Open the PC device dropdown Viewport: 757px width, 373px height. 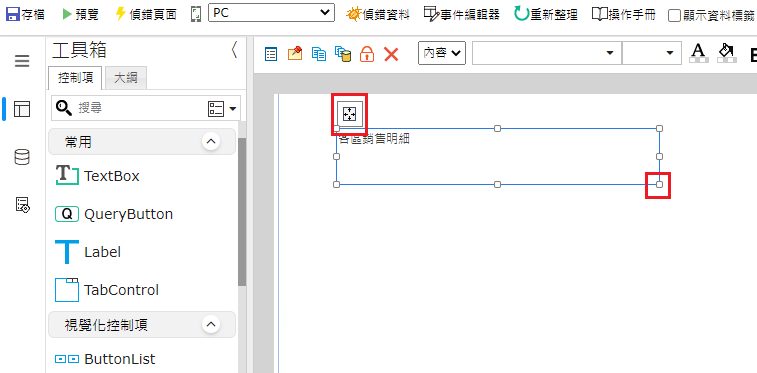[271, 13]
